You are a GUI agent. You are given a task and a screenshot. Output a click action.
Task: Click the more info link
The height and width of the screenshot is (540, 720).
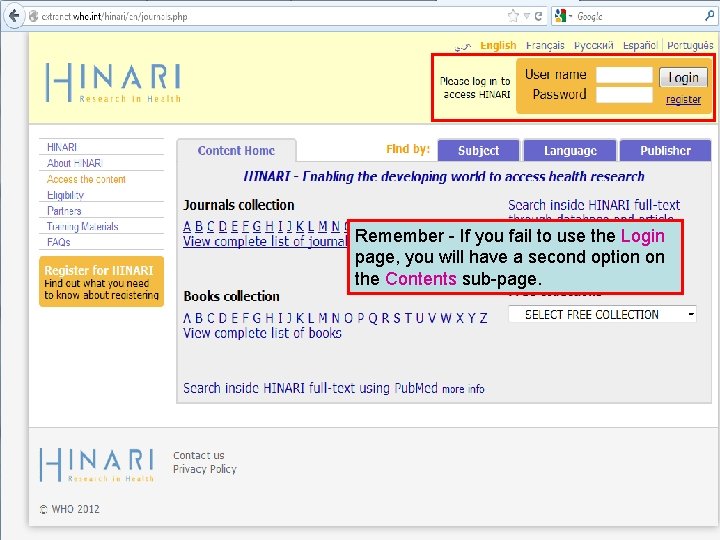tap(463, 389)
